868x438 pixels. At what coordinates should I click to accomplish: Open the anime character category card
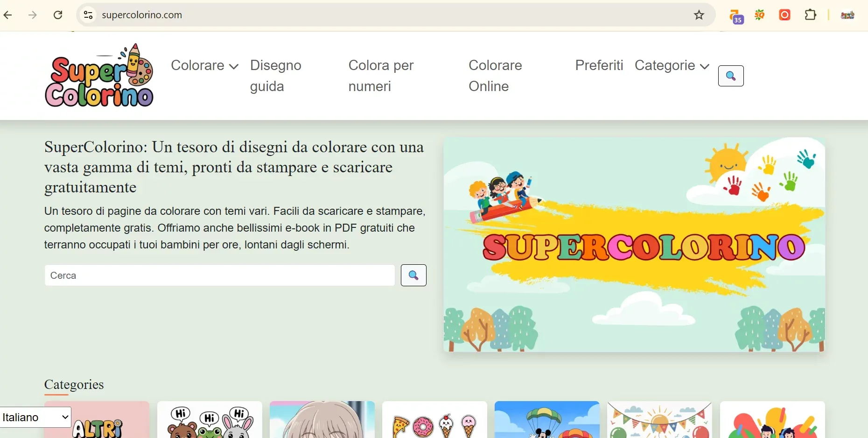[x=322, y=419]
